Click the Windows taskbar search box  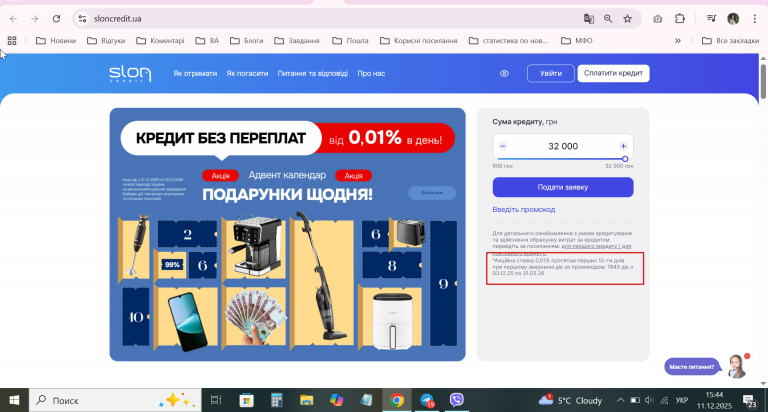(x=115, y=400)
